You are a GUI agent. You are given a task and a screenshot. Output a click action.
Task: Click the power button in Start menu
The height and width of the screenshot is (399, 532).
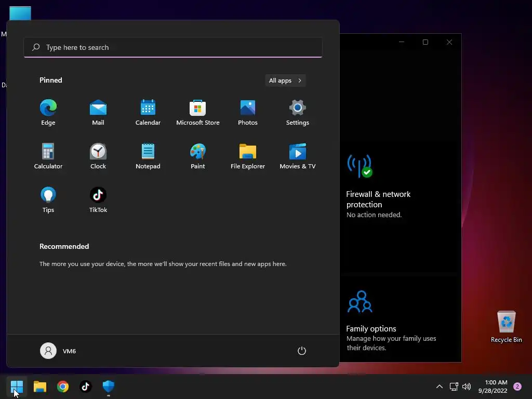302,351
